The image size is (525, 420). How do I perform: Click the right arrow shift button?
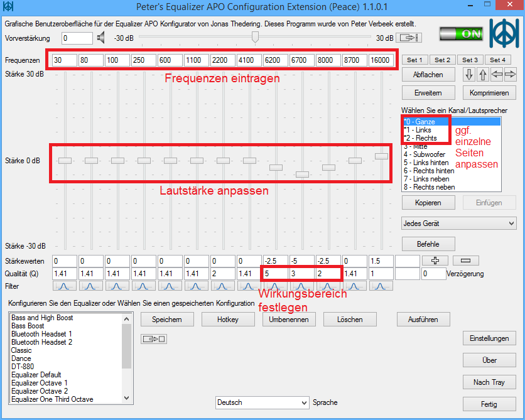[x=510, y=74]
